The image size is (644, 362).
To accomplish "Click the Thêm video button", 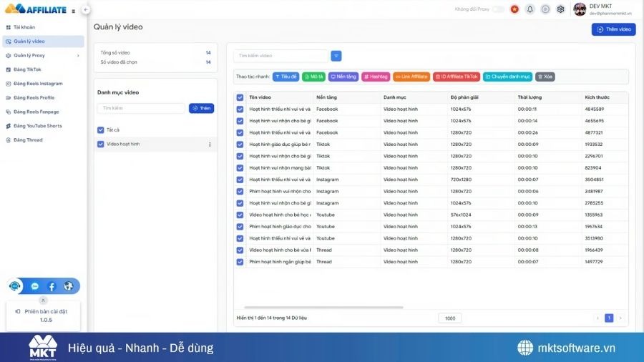I will (x=613, y=29).
